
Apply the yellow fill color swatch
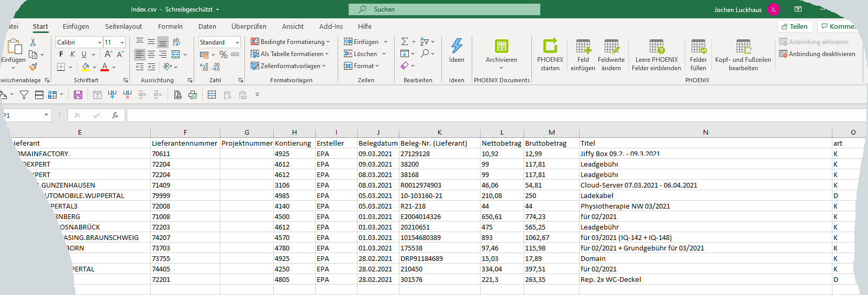coord(86,67)
